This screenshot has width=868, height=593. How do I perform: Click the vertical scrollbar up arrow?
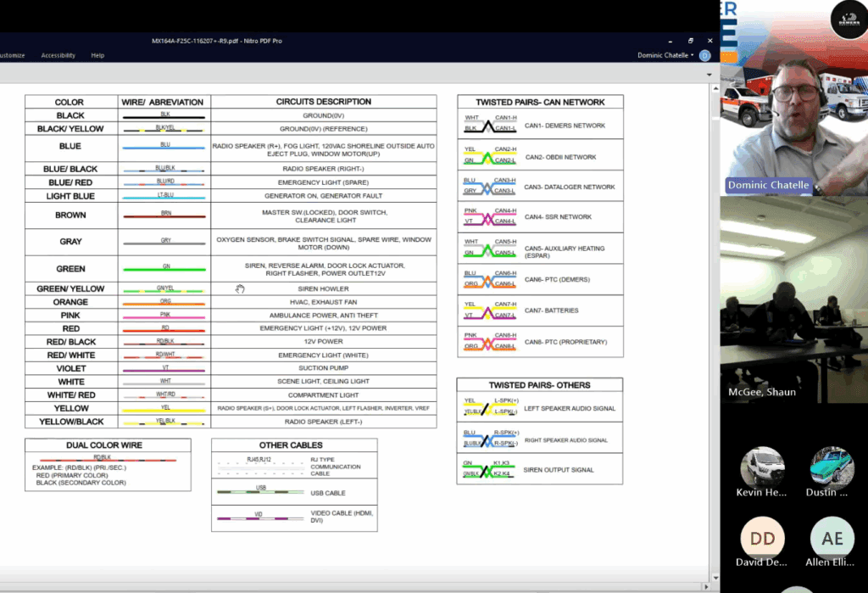tap(715, 88)
